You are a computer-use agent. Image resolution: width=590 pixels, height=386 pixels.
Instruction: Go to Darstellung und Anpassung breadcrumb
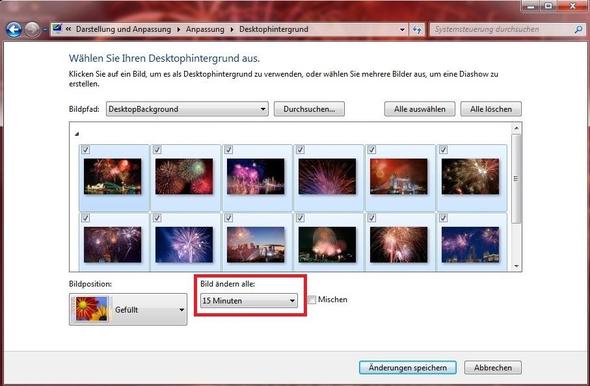[x=123, y=29]
